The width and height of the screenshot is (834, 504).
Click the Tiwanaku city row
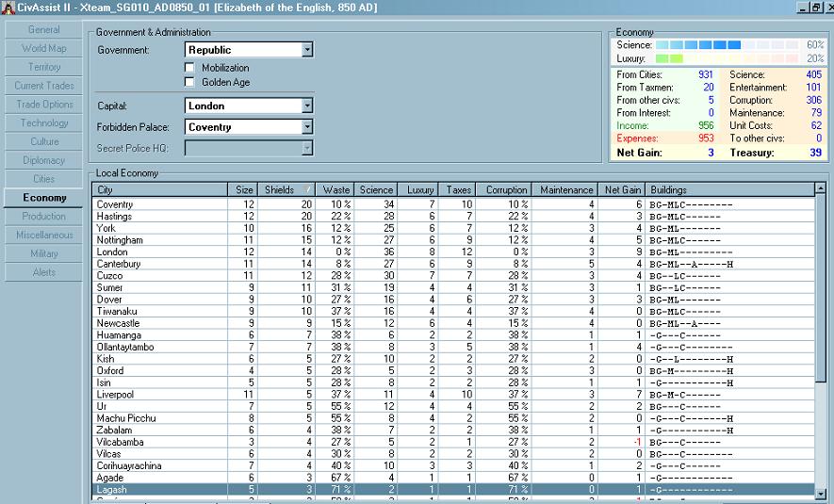pyautogui.click(x=453, y=311)
